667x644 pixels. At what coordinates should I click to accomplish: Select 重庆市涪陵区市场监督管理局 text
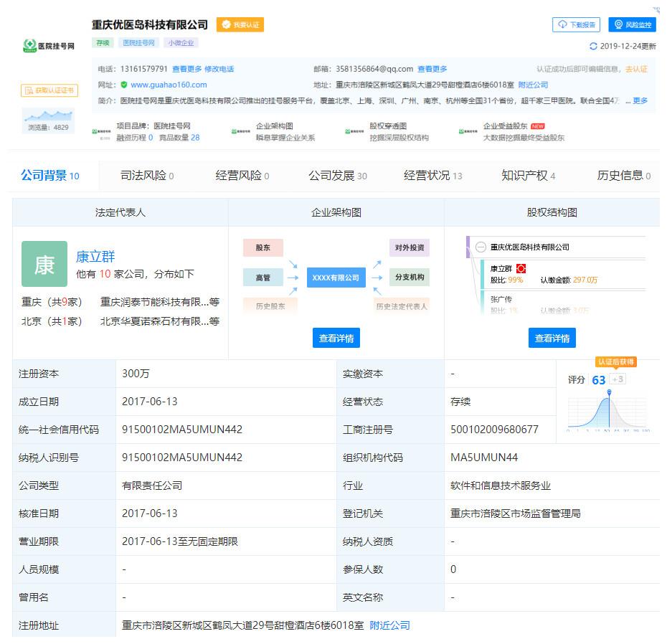pos(515,513)
